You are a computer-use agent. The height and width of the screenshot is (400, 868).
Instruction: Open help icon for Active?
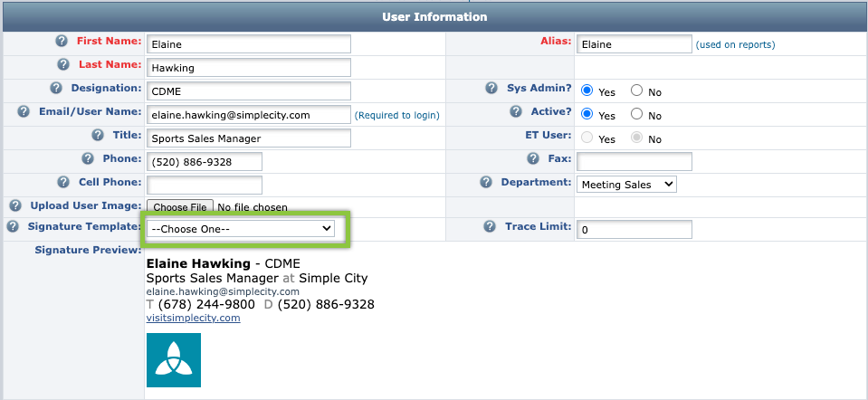515,111
